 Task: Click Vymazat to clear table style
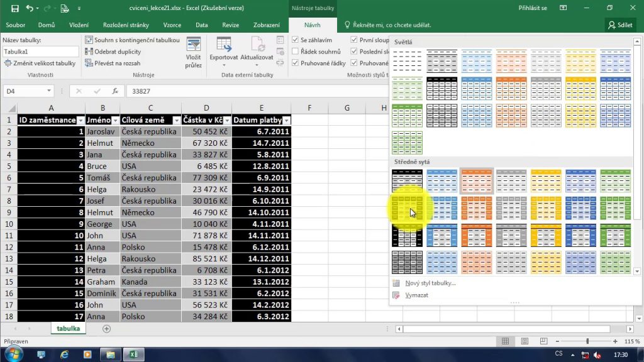416,295
